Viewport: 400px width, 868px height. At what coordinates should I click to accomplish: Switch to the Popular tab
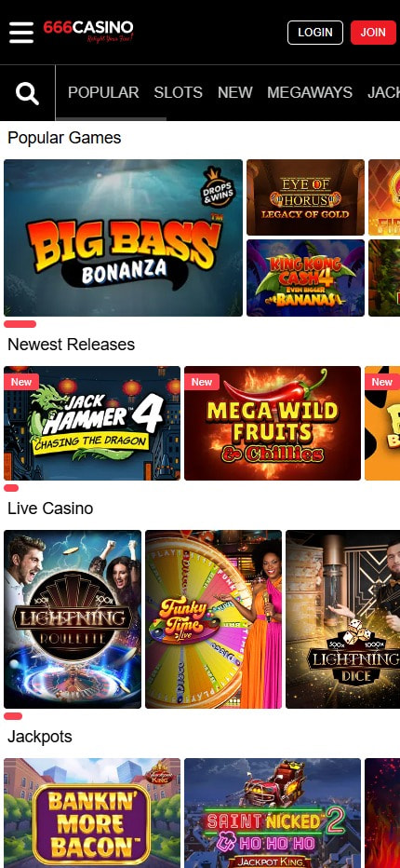[x=103, y=92]
